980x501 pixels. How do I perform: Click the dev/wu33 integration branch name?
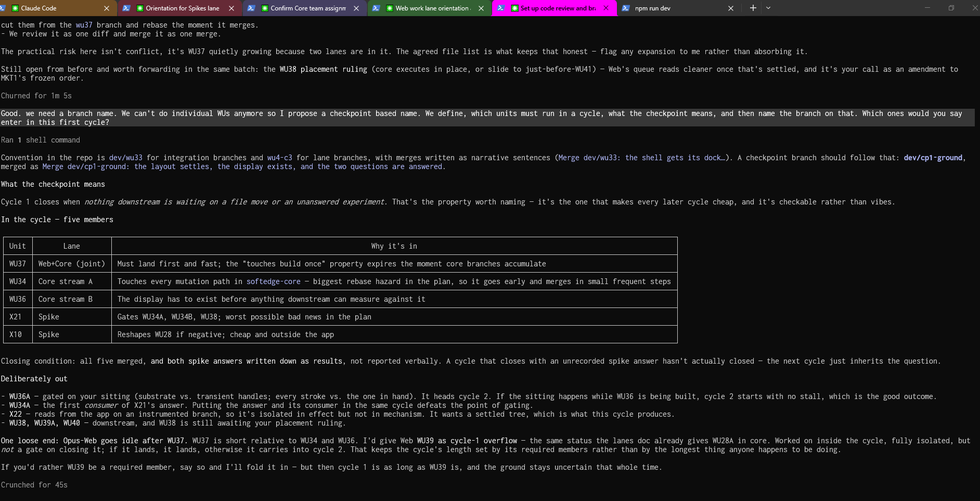(x=125, y=158)
